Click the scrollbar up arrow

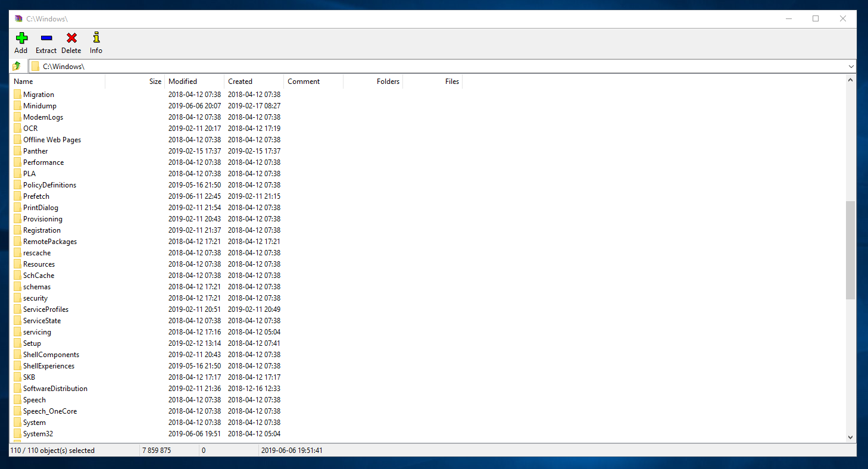850,80
